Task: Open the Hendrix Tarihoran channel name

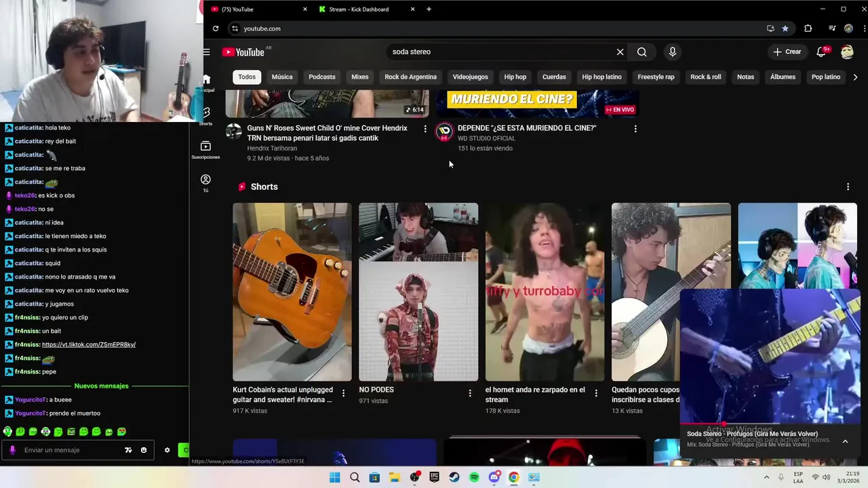Action: (272, 148)
